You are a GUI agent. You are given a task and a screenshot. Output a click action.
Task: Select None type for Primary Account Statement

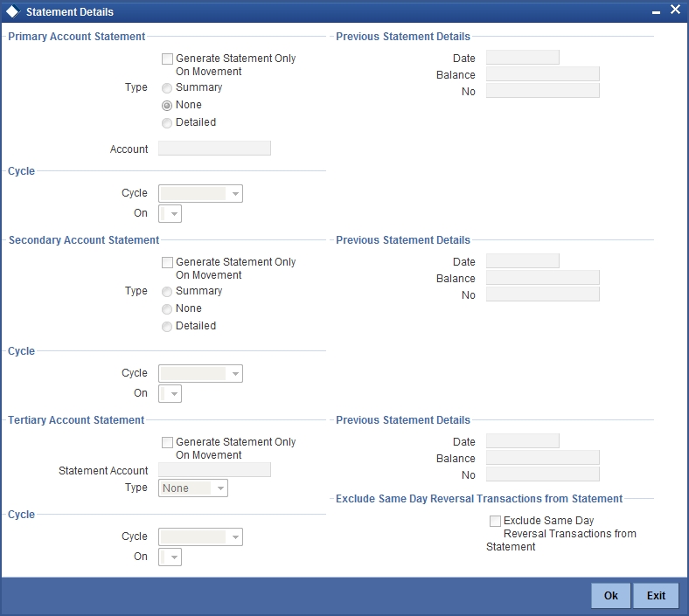point(167,106)
